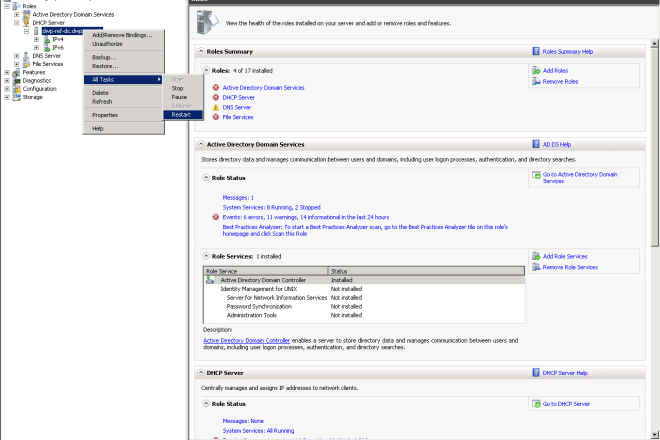Collapse the Roles Summary section

click(x=201, y=51)
